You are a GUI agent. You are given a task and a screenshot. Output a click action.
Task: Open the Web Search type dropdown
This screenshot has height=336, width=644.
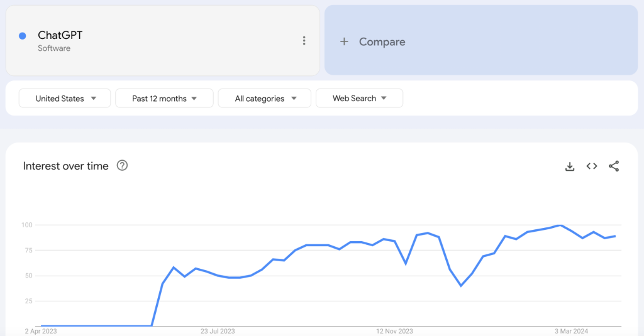(359, 99)
